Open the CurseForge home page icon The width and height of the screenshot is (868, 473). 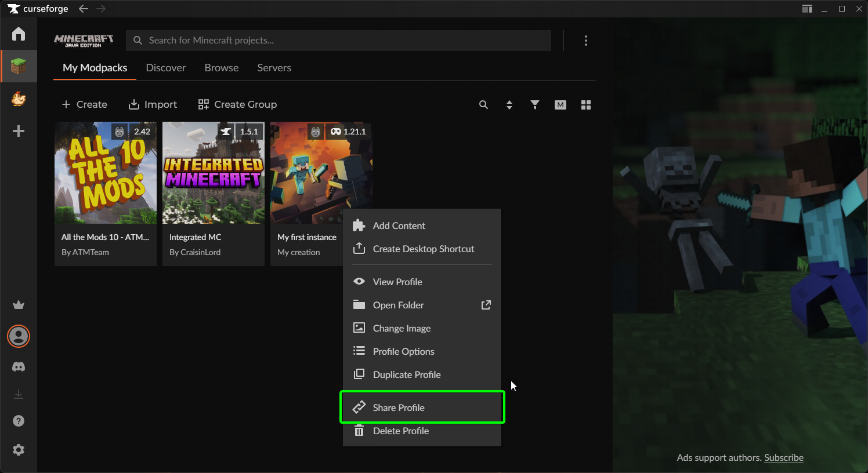click(19, 34)
